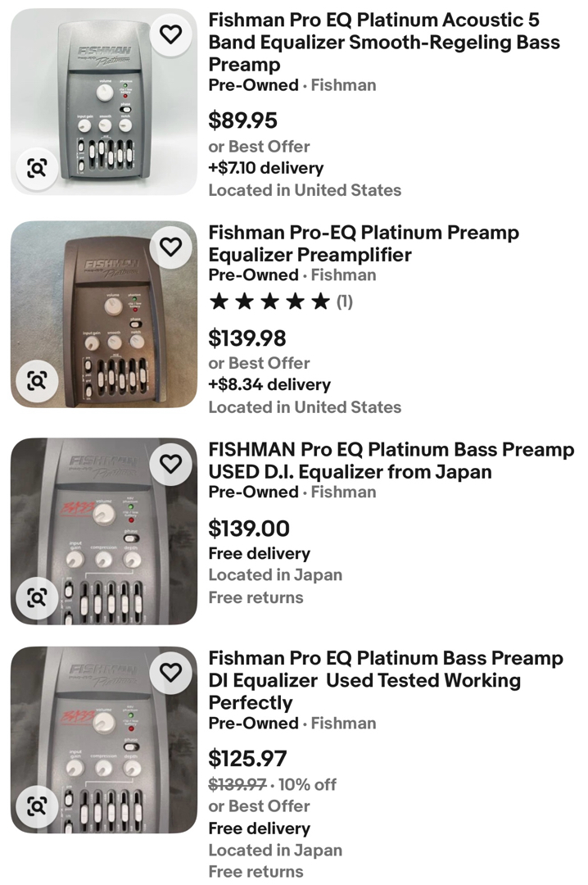588x885 pixels.
Task: Tap the image search icon on the $125.97 listing
Action: point(37,806)
